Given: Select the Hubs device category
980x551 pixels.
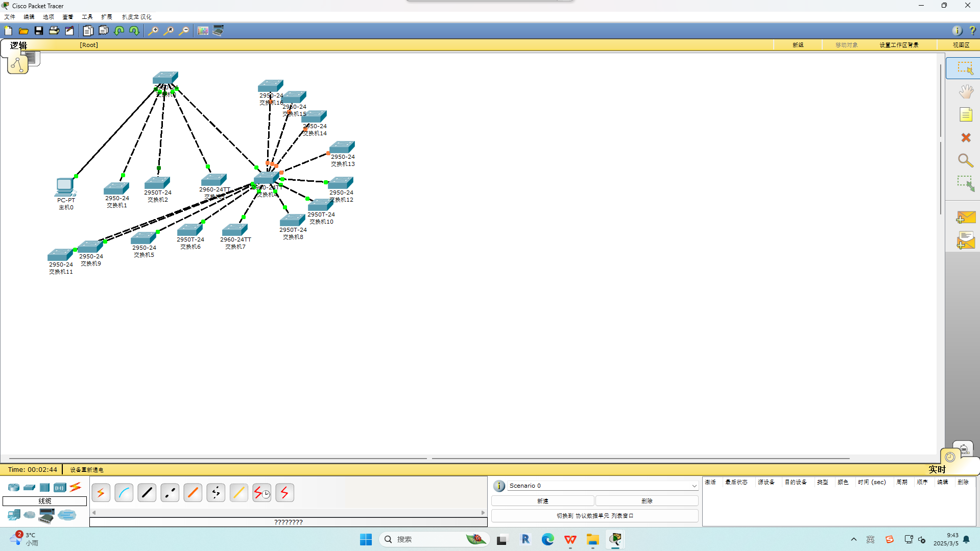Looking at the screenshot, I should [45, 488].
